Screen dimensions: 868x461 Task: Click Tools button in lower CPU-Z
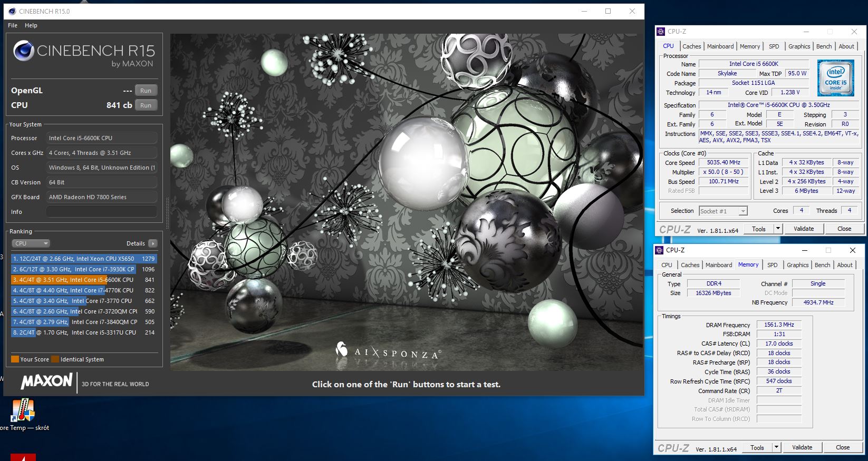[x=757, y=448]
